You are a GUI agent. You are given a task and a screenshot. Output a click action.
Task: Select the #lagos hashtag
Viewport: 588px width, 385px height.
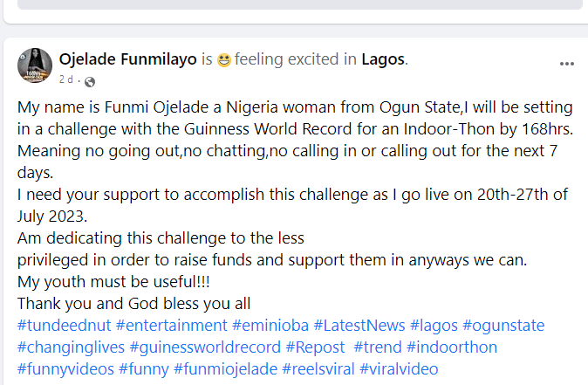click(434, 326)
